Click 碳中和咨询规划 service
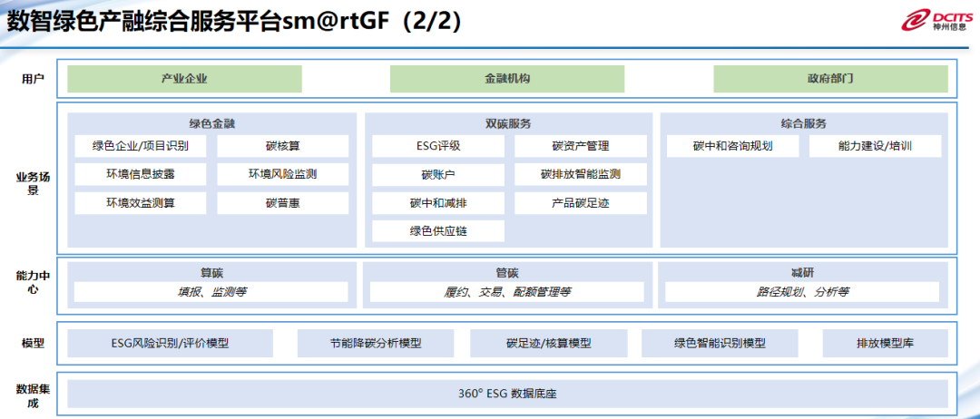 pos(732,146)
